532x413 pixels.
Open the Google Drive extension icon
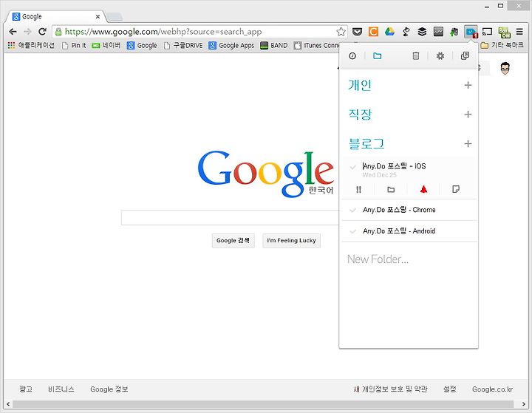click(389, 32)
